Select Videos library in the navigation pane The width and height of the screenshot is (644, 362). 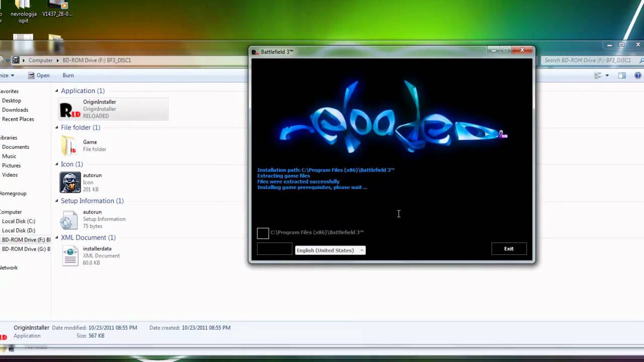(x=10, y=175)
